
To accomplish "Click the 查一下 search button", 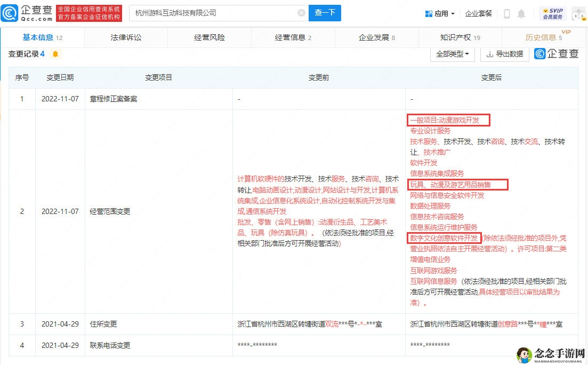I will click(x=325, y=13).
